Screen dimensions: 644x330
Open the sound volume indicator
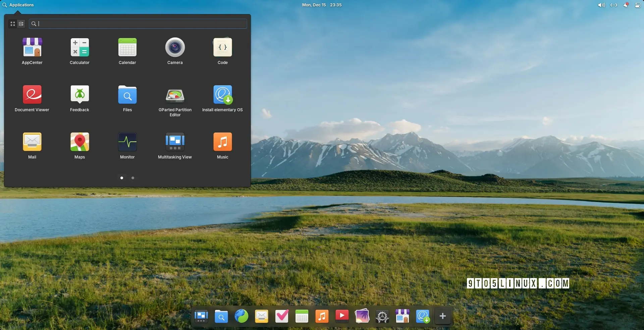click(x=601, y=5)
